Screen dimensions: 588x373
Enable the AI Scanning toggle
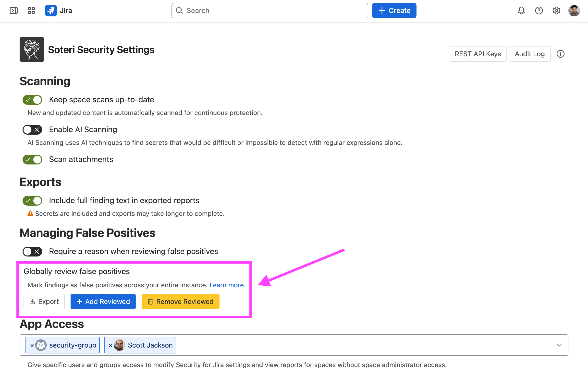click(32, 130)
